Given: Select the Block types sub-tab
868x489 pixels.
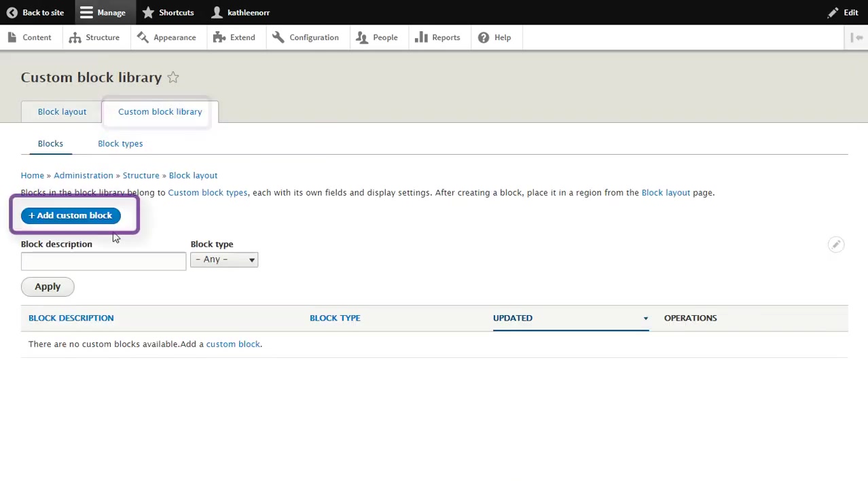Looking at the screenshot, I should [x=120, y=143].
